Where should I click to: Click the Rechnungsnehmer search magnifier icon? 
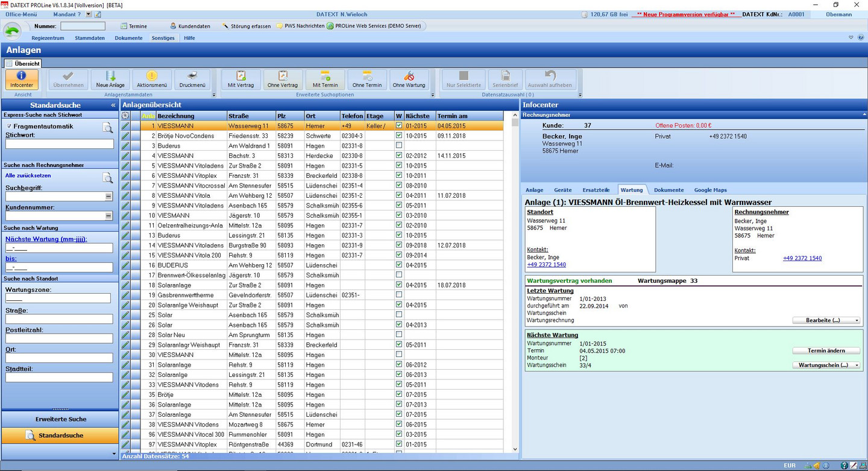[107, 177]
